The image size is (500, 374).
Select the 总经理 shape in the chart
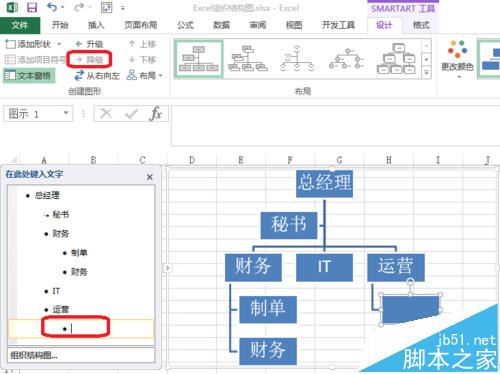click(x=324, y=183)
